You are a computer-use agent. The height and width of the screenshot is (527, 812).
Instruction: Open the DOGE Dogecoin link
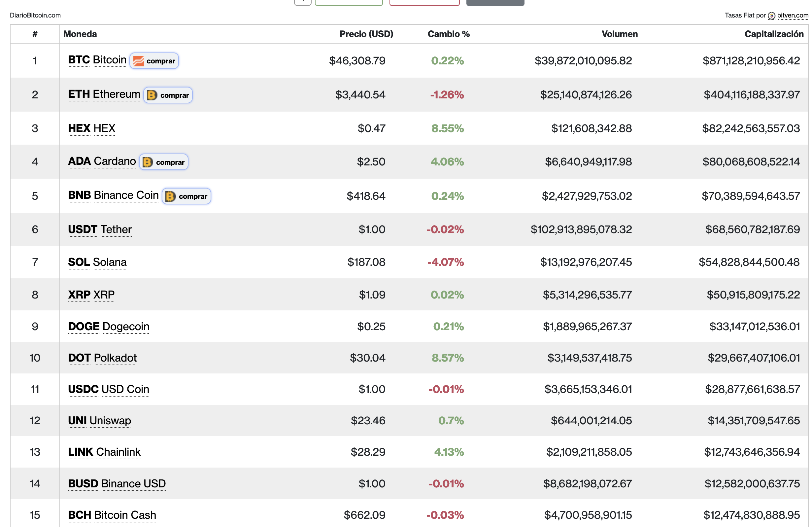pos(109,327)
